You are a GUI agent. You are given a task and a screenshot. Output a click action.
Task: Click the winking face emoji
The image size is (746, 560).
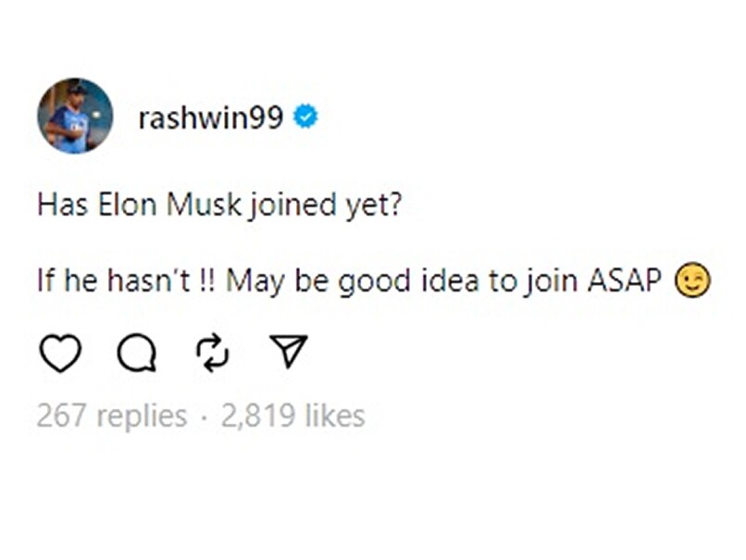point(693,282)
